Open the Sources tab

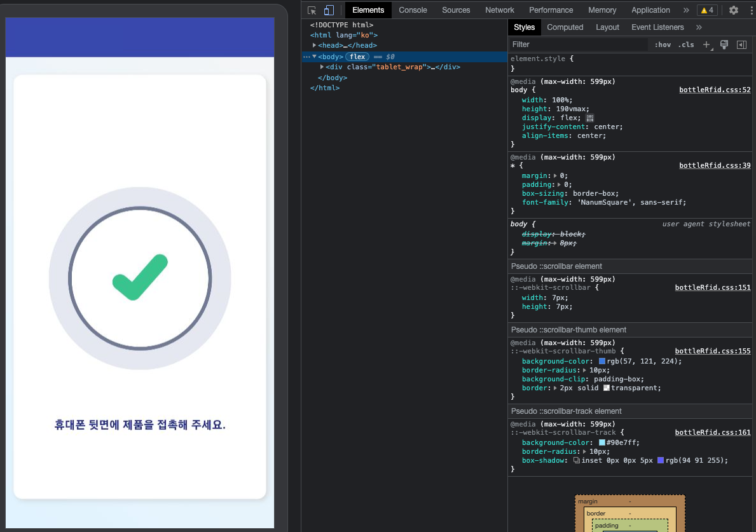tap(456, 10)
